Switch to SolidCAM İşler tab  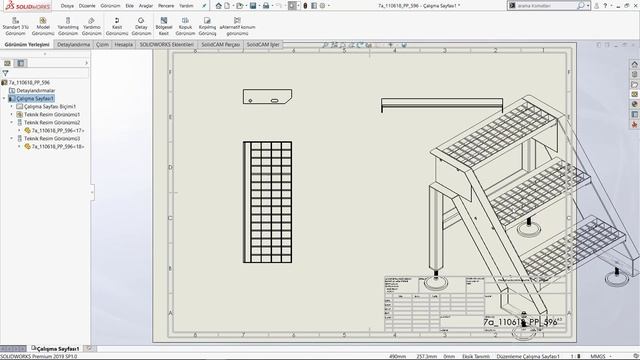[x=263, y=44]
